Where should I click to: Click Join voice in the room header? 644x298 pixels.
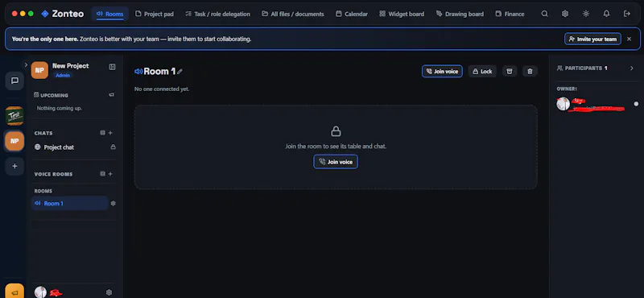click(x=442, y=72)
